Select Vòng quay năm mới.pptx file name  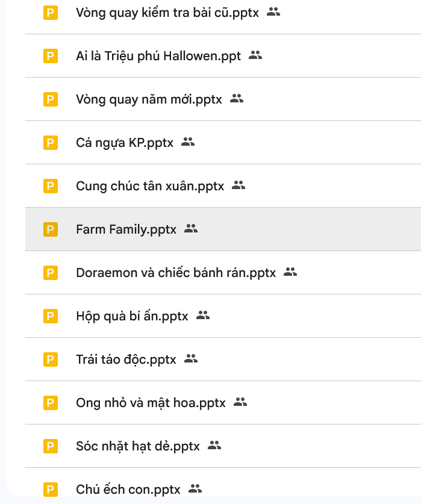149,99
